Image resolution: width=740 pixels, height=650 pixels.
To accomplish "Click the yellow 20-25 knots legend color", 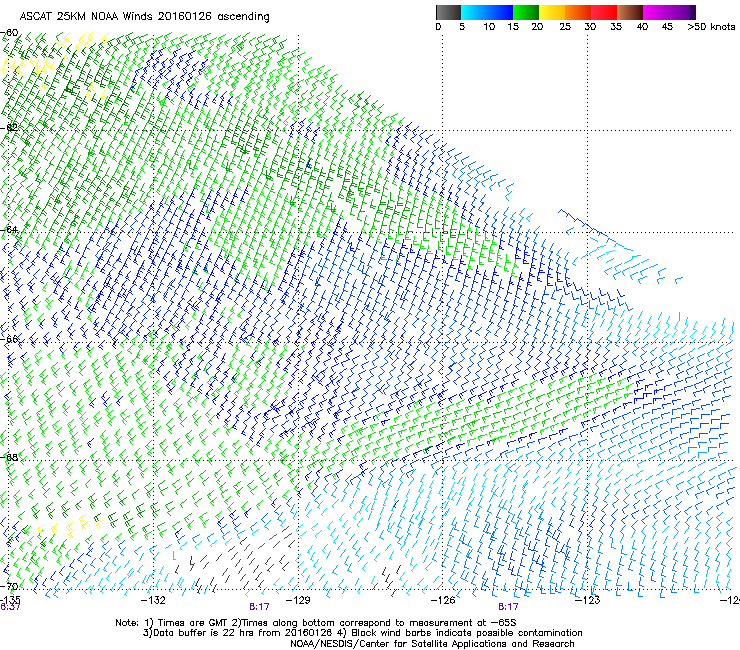I will 552,12.
